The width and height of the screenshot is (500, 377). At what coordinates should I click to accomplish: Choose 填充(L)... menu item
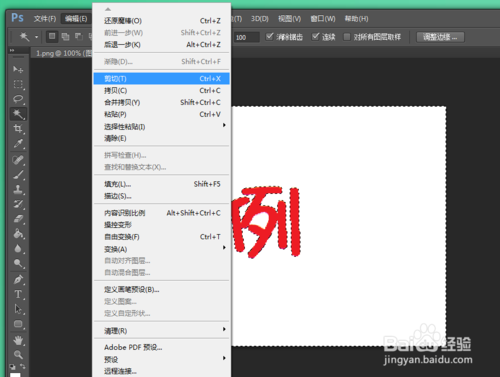(x=162, y=184)
